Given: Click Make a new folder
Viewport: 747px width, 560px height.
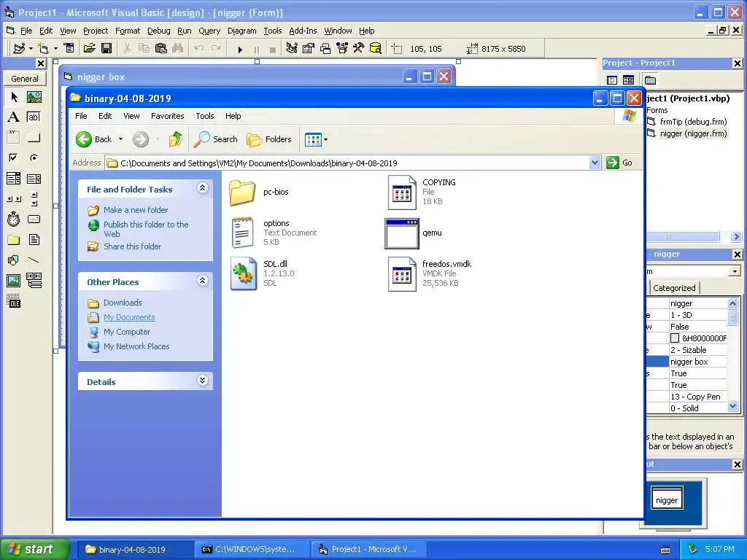Looking at the screenshot, I should pos(136,210).
